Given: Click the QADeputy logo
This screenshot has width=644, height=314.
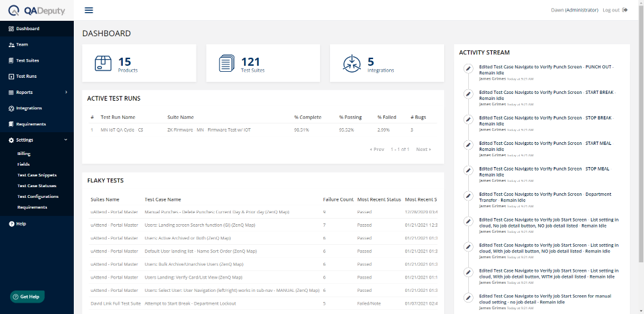Looking at the screenshot, I should (x=37, y=10).
